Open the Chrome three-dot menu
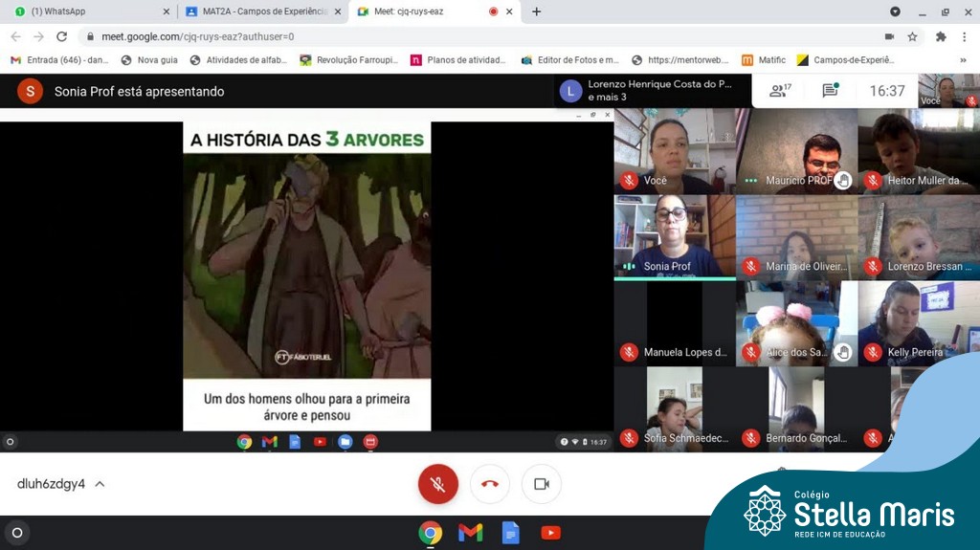Image resolution: width=980 pixels, height=550 pixels. [x=966, y=36]
